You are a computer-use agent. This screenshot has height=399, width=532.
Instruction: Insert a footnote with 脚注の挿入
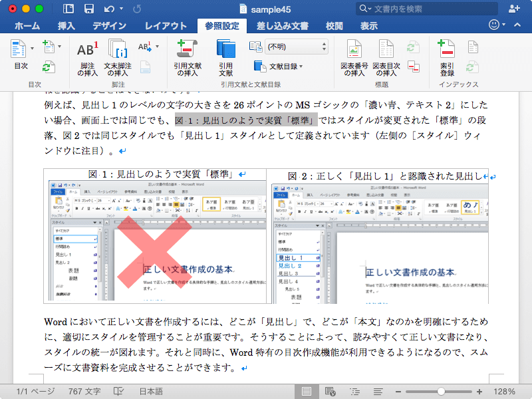tap(88, 59)
